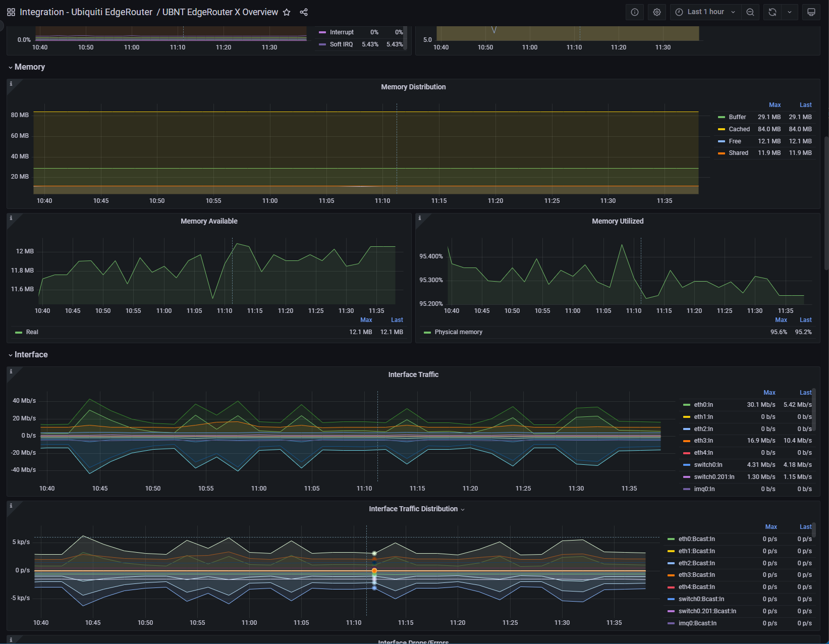Toggle Physical memory series in Memory Utilized legend
Image resolution: width=829 pixels, height=644 pixels.
458,332
